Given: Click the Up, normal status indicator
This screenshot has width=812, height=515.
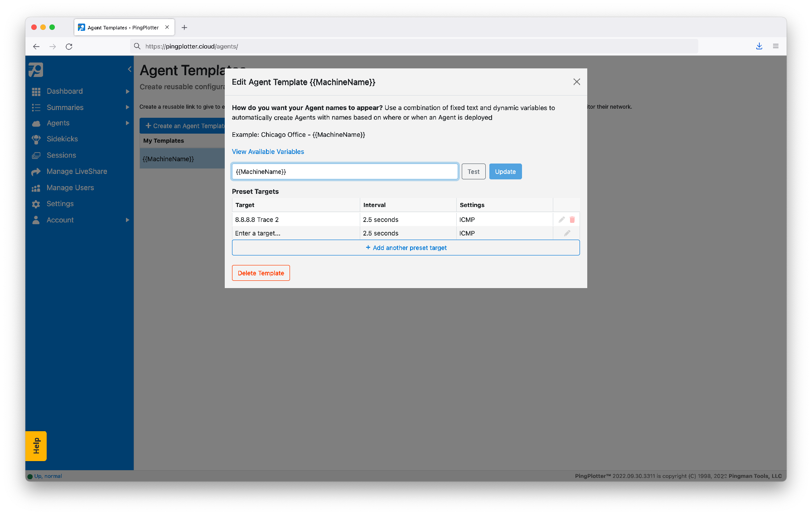Looking at the screenshot, I should [45, 476].
